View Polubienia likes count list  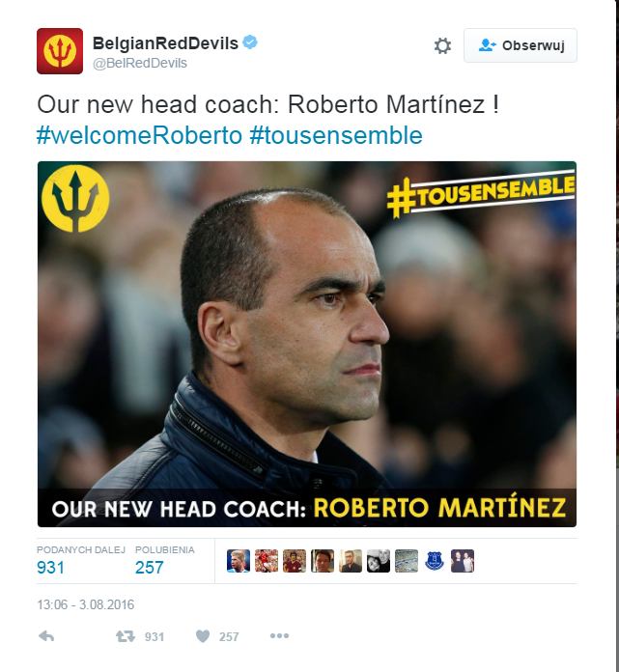(164, 561)
